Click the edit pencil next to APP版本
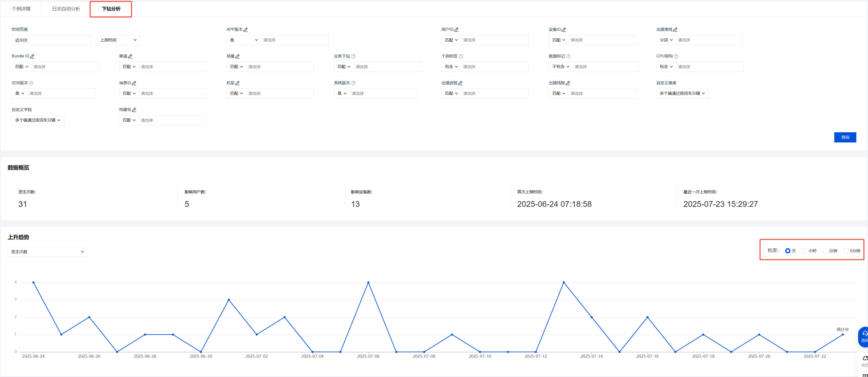Screen dimensions: 868x377 point(246,30)
